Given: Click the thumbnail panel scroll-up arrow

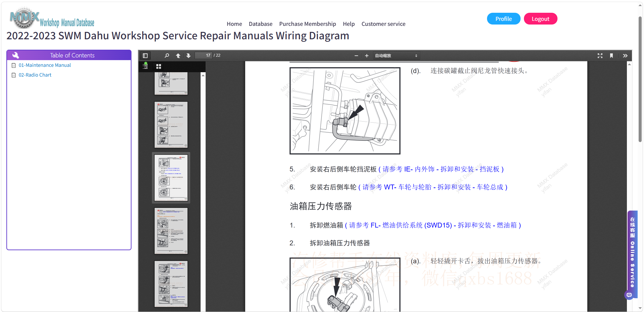Looking at the screenshot, I should [x=203, y=75].
